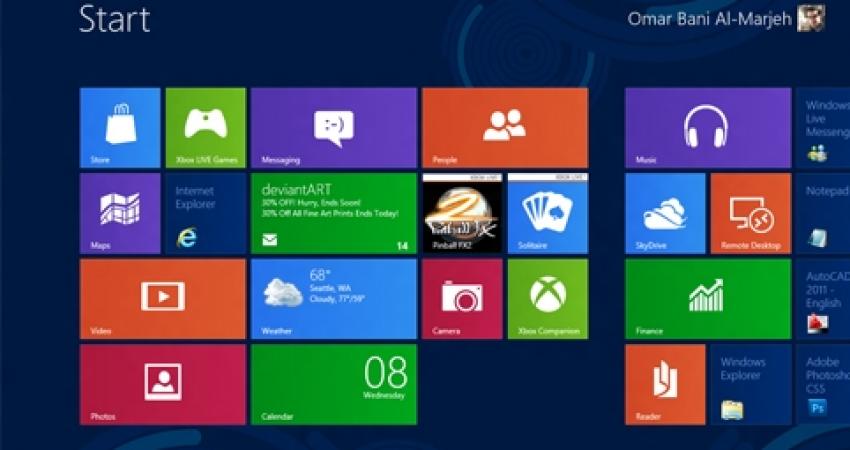The height and width of the screenshot is (450, 850).
Task: Open Xbox Companion tile
Action: coord(548,299)
